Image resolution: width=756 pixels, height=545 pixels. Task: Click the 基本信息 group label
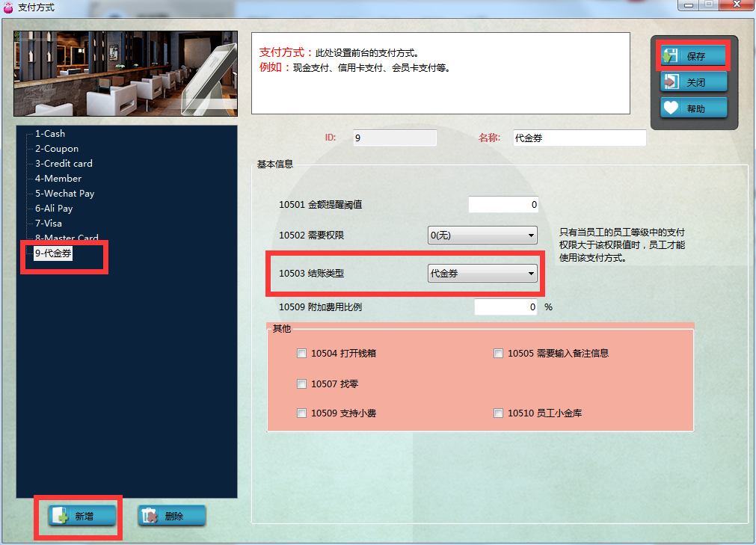click(275, 164)
